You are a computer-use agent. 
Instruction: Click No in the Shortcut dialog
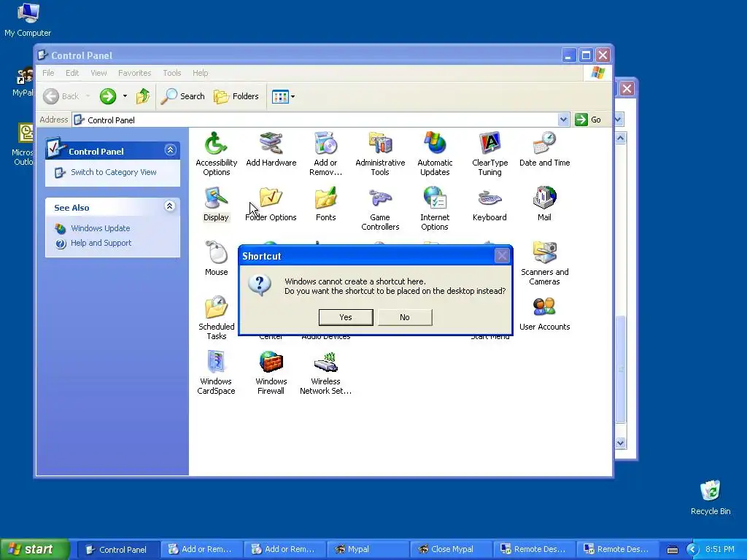(x=405, y=317)
